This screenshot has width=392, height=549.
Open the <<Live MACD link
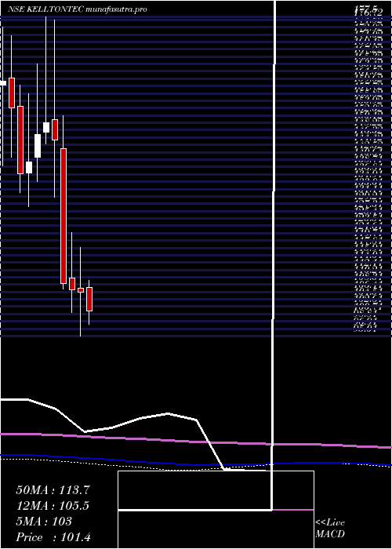pyautogui.click(x=330, y=529)
